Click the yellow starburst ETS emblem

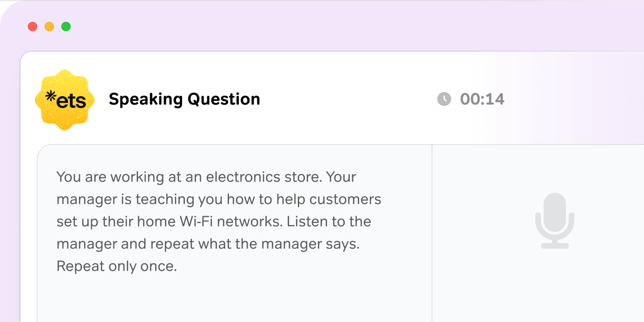(x=65, y=99)
